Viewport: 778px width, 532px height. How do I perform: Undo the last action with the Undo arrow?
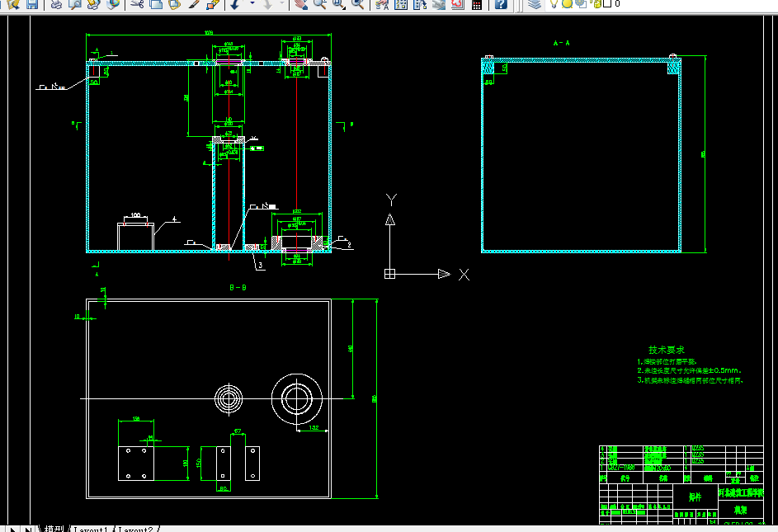[x=236, y=4]
